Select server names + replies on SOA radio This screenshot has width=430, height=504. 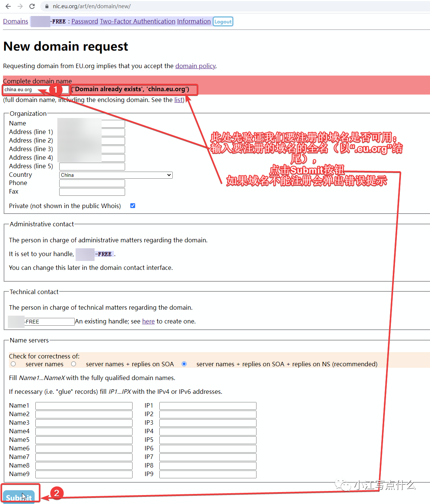click(x=74, y=364)
